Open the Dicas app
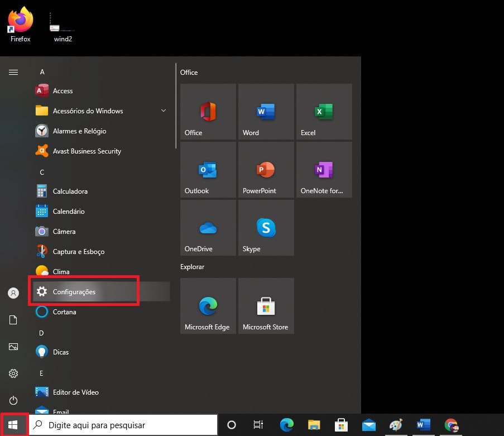The width and height of the screenshot is (504, 436). coord(100,352)
